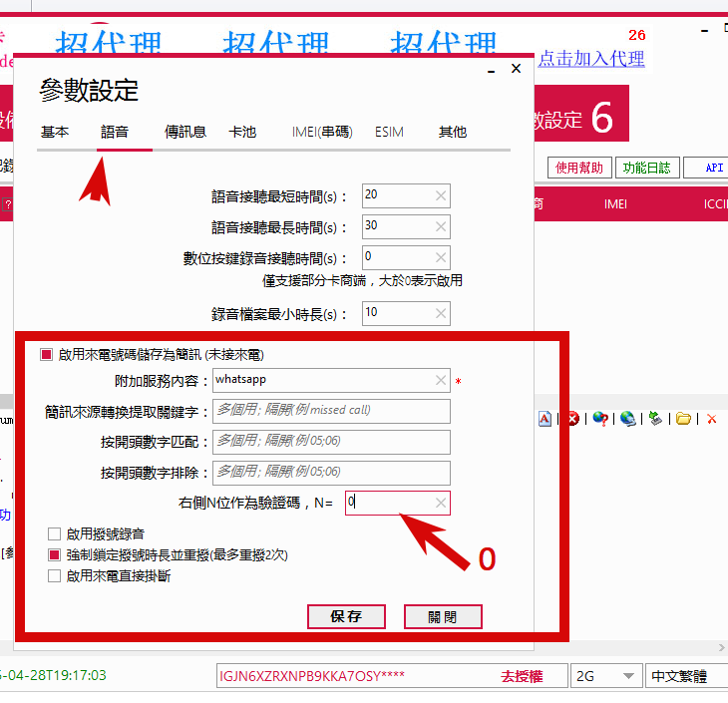Switch to the 卡池 tab
Viewport: 728px width, 703px height.
[x=242, y=133]
